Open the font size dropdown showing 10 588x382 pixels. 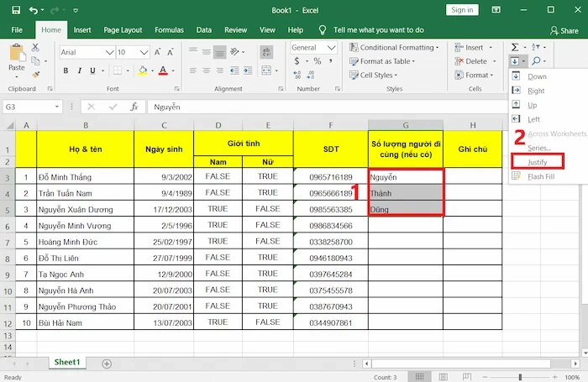pos(144,52)
